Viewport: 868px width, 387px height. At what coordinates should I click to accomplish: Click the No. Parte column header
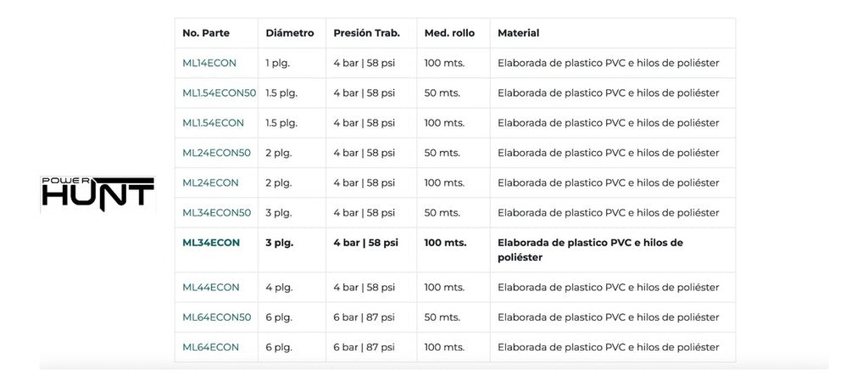[206, 33]
